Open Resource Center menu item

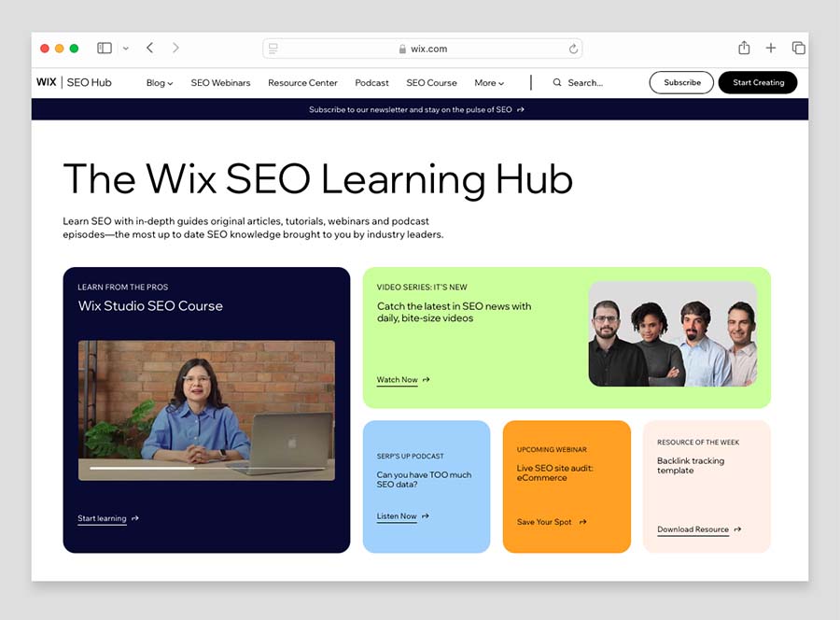click(302, 83)
